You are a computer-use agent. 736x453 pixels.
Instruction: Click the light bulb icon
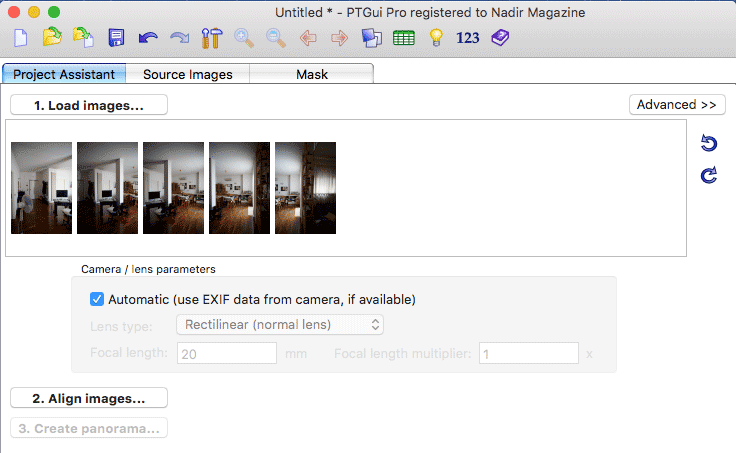pyautogui.click(x=436, y=38)
